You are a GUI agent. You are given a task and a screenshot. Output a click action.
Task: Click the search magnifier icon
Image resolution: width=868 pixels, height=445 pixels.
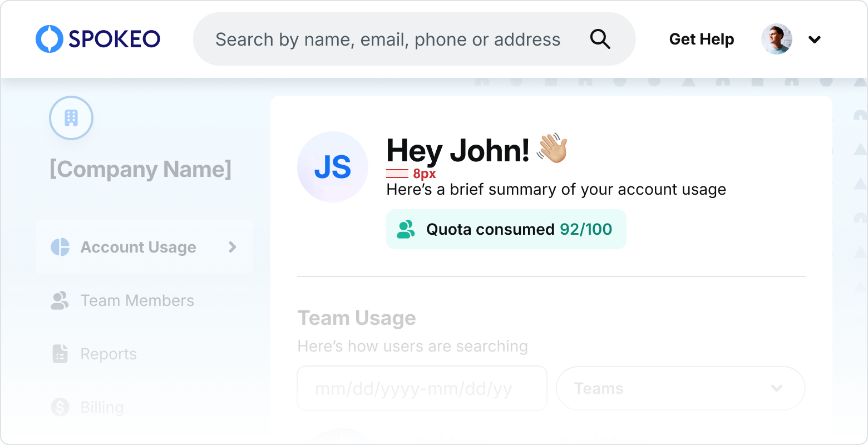pos(600,39)
